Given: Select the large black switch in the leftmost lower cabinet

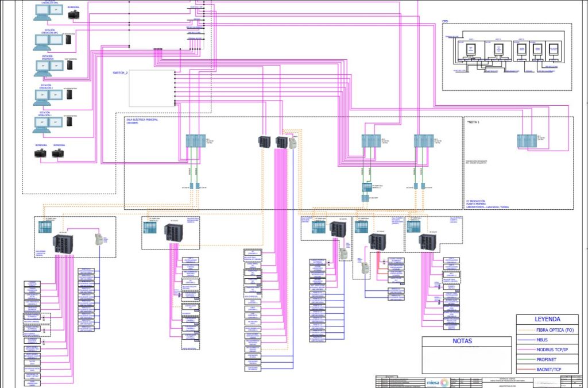Looking at the screenshot, I should click(64, 244).
